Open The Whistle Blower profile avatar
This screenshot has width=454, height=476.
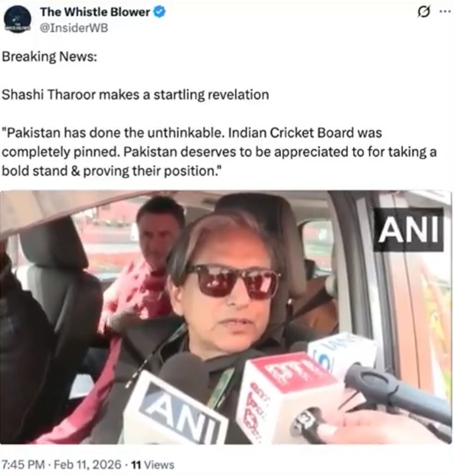coord(18,20)
